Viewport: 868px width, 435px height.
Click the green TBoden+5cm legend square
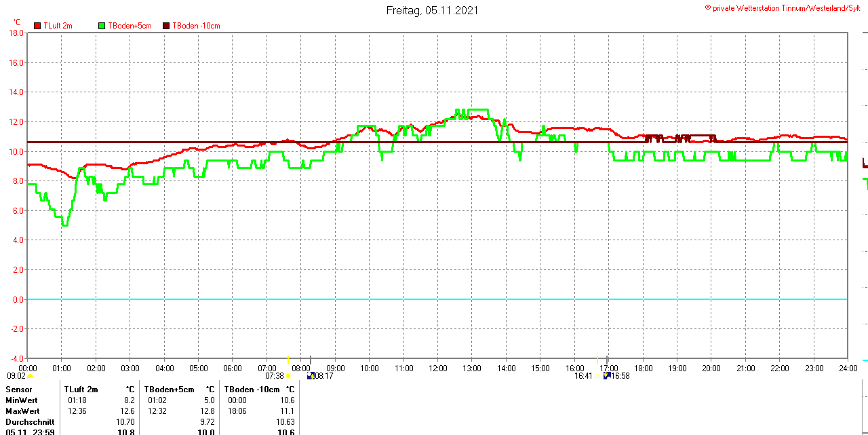[x=102, y=26]
